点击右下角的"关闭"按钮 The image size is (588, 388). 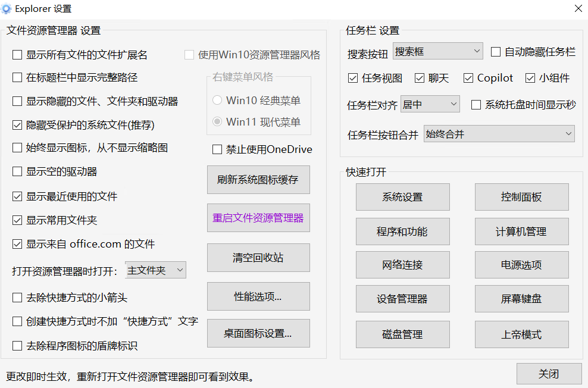pos(549,374)
